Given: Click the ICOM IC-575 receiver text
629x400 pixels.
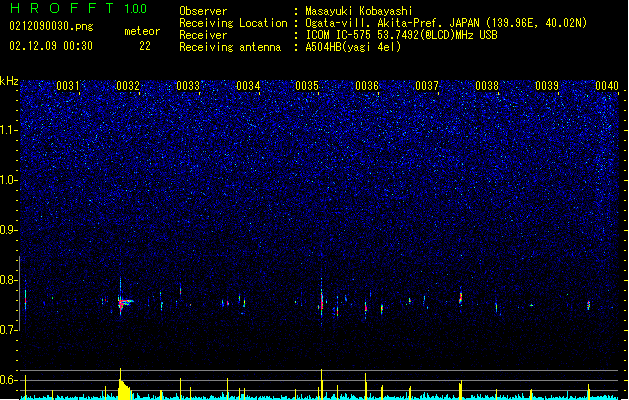Looking at the screenshot, I should (x=401, y=35).
